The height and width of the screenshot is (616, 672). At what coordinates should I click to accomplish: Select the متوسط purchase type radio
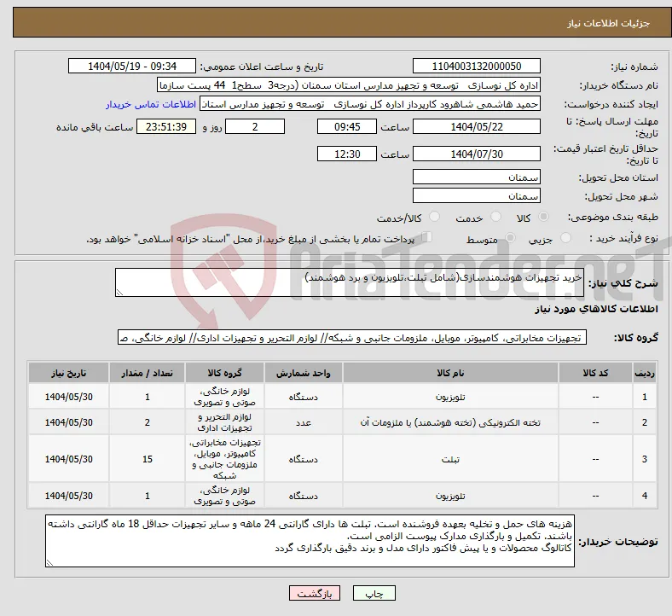point(510,238)
